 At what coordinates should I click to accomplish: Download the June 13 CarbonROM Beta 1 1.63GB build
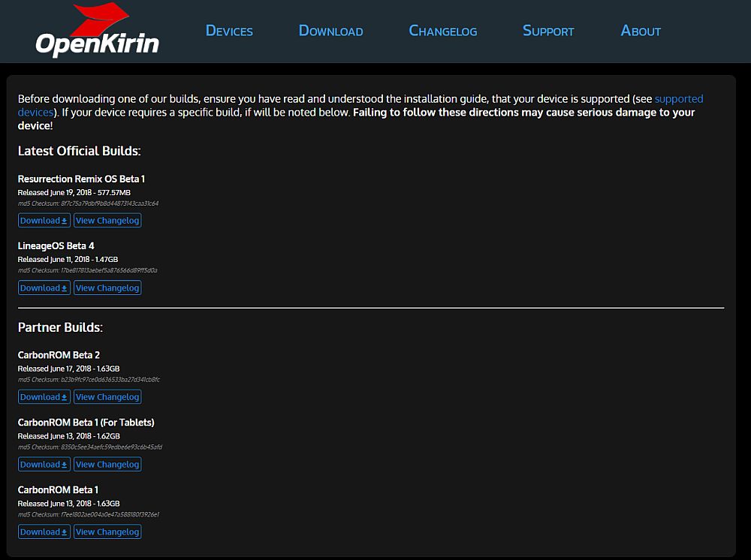point(44,531)
